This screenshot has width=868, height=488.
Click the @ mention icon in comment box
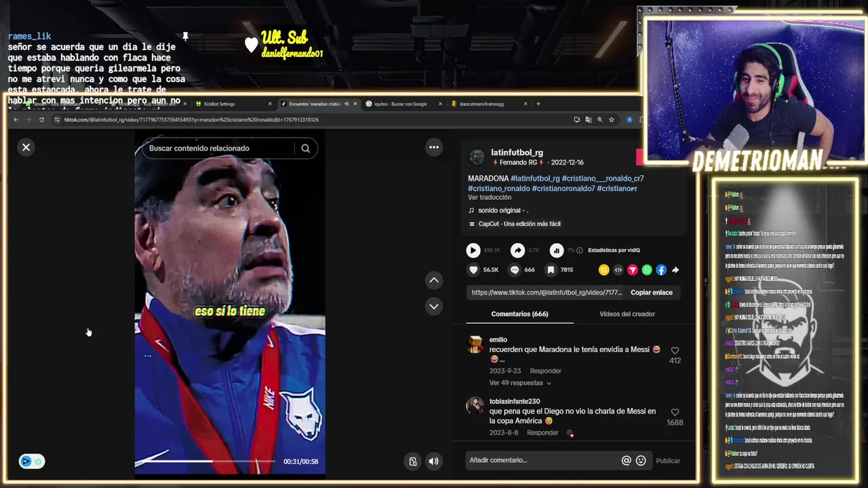(x=626, y=460)
